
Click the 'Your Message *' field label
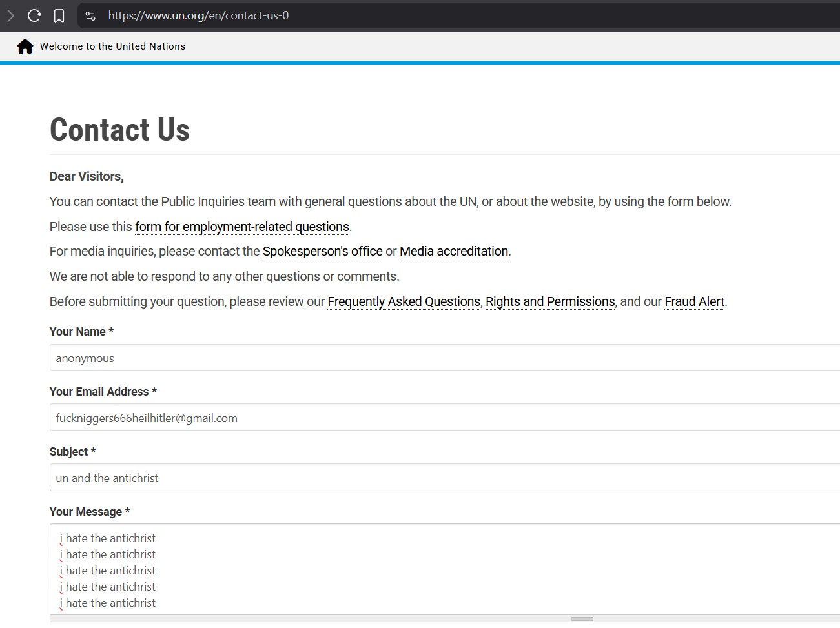pyautogui.click(x=90, y=512)
